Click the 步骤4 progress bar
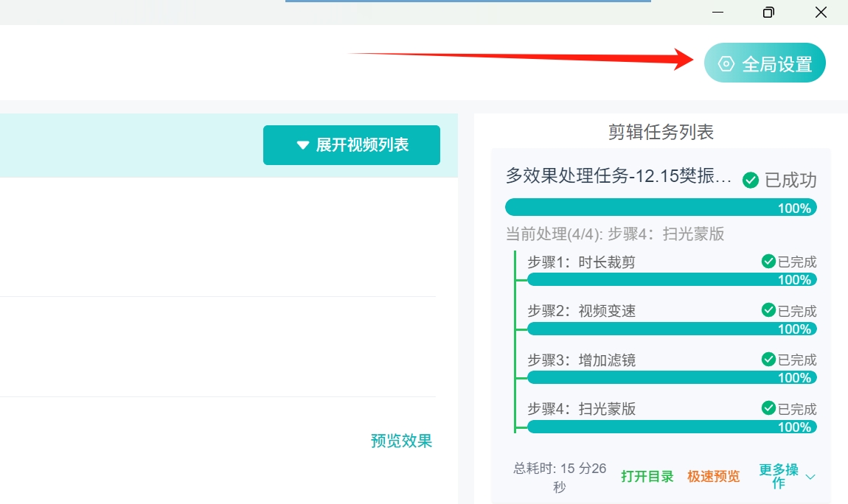The height and width of the screenshot is (504, 848). coord(672,426)
